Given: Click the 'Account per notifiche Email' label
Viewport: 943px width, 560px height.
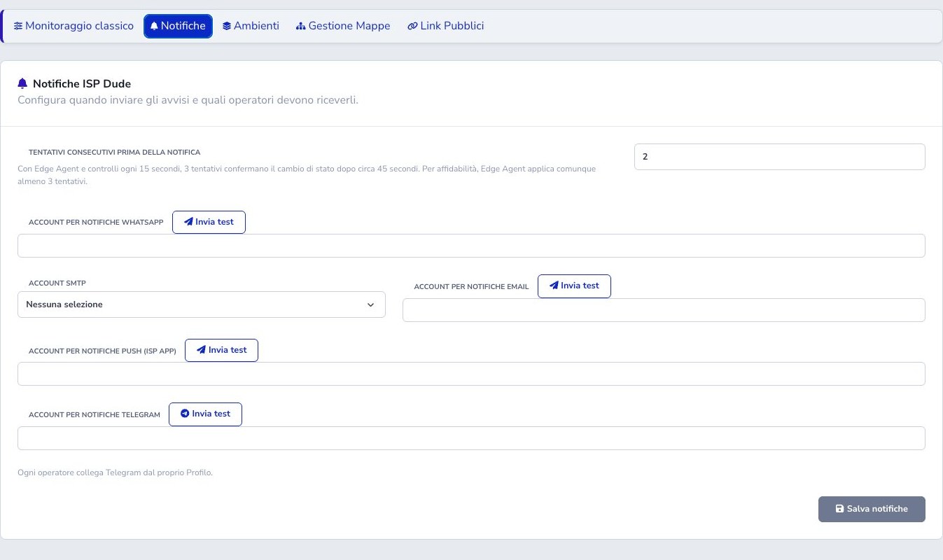Looking at the screenshot, I should click(x=472, y=287).
